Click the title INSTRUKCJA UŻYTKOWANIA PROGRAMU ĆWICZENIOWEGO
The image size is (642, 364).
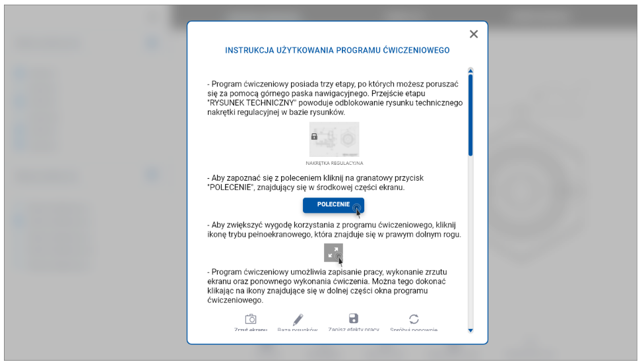tap(337, 50)
